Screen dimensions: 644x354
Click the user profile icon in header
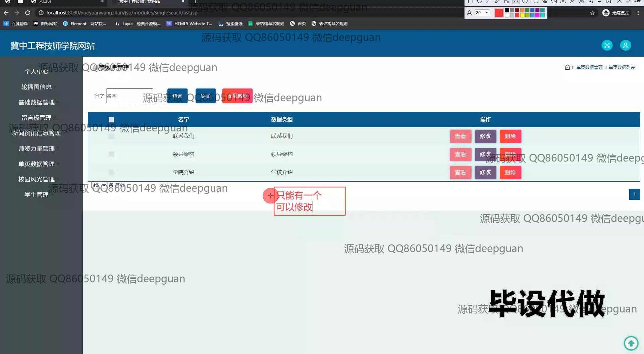click(x=625, y=45)
